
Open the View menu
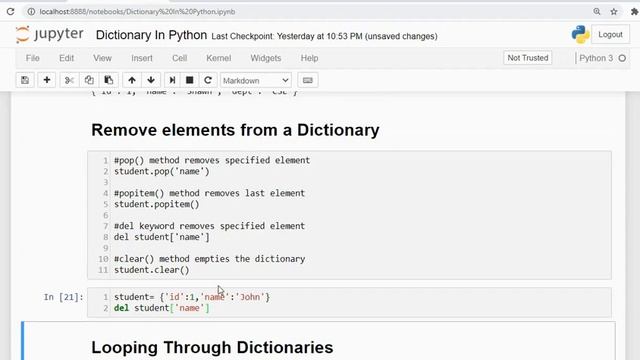click(x=102, y=58)
